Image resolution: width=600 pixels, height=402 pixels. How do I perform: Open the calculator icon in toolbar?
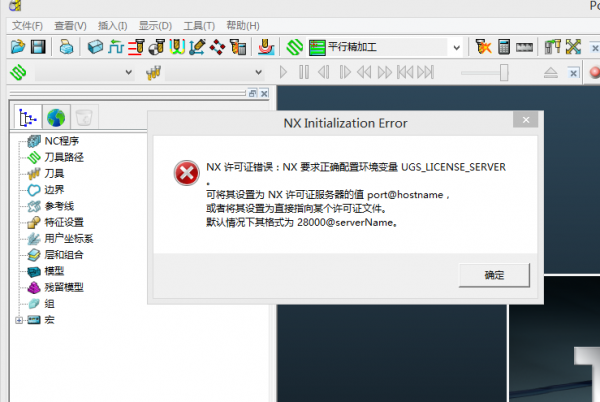[504, 47]
